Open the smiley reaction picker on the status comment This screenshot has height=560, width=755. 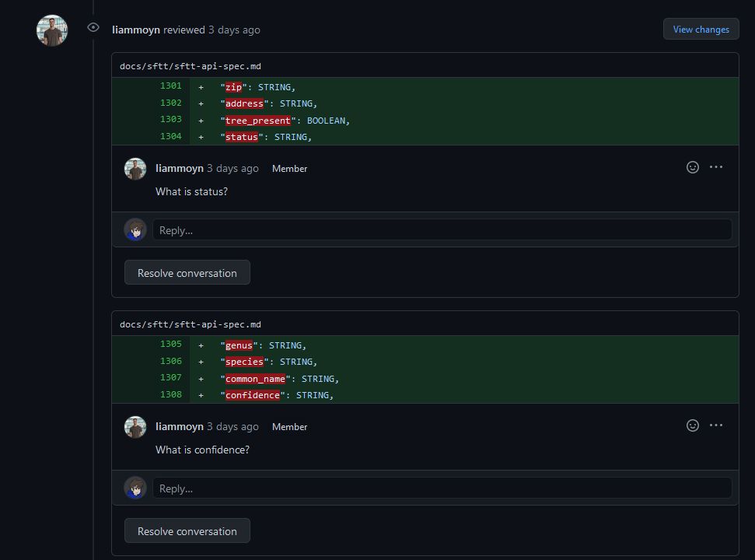692,166
